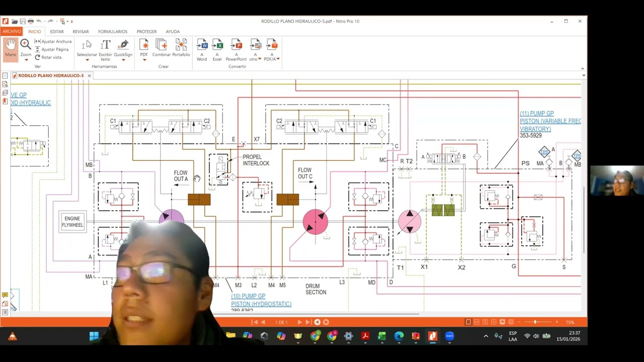Expand the Zoom dropdown arrow
Screen dimensions: 644x362
point(26,60)
